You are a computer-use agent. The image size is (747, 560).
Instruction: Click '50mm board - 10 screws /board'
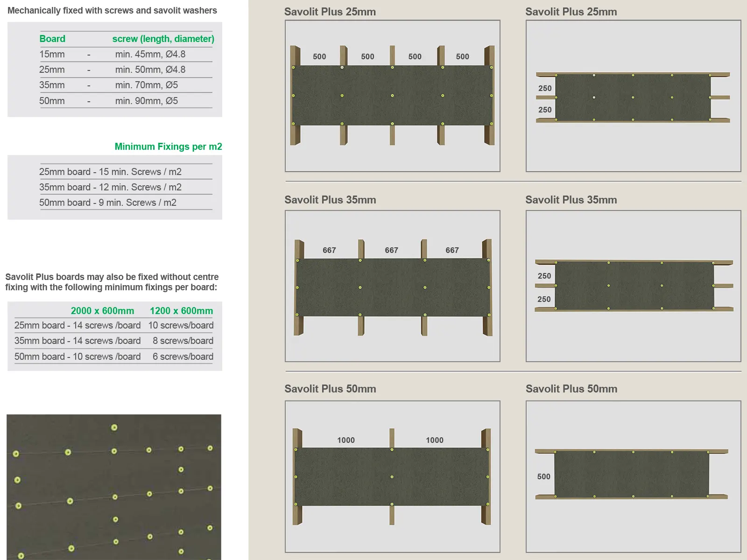tap(78, 357)
